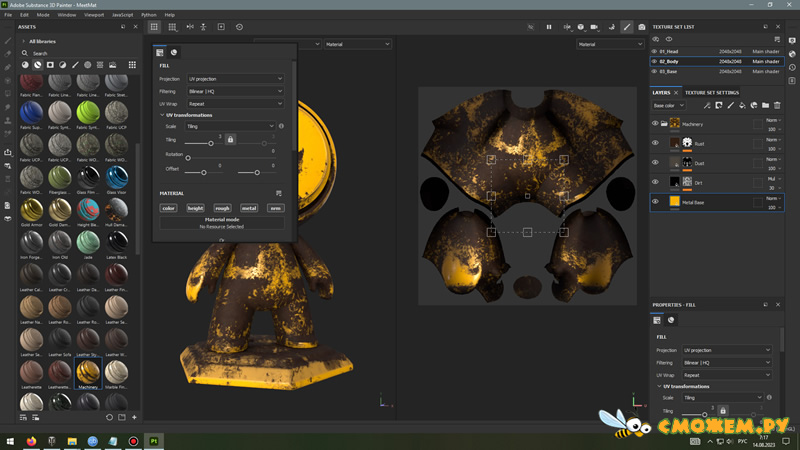The width and height of the screenshot is (800, 450).
Task: Click the Windows Start button
Action: coord(10,441)
